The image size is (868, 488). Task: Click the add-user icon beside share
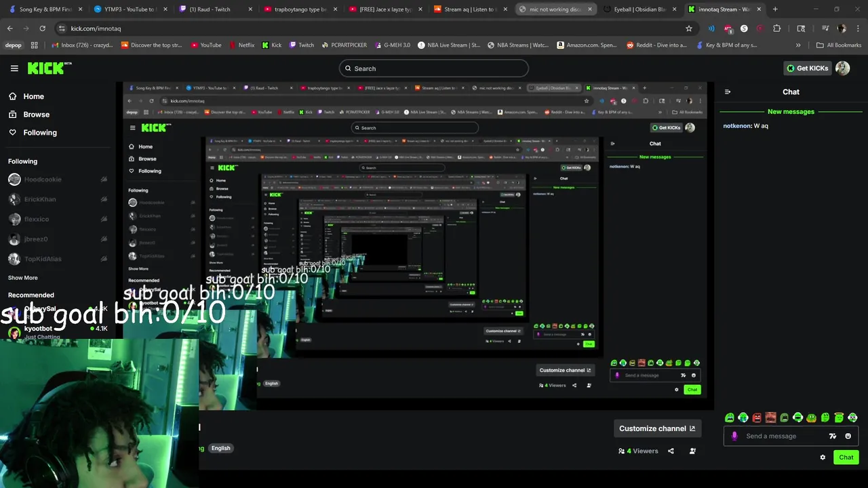[x=692, y=451]
